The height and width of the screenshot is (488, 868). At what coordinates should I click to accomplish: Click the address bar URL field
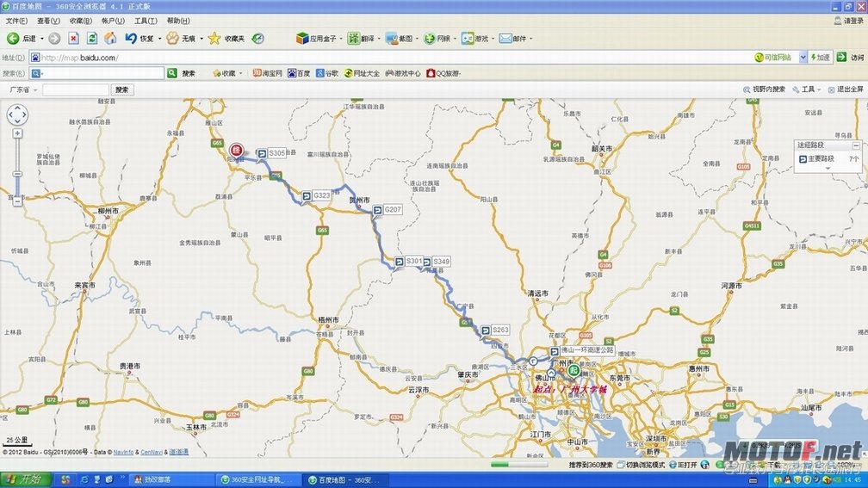(387, 57)
